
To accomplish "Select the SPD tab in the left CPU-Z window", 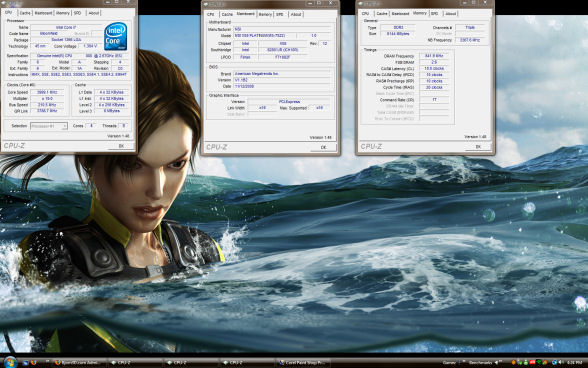I will pos(78,13).
